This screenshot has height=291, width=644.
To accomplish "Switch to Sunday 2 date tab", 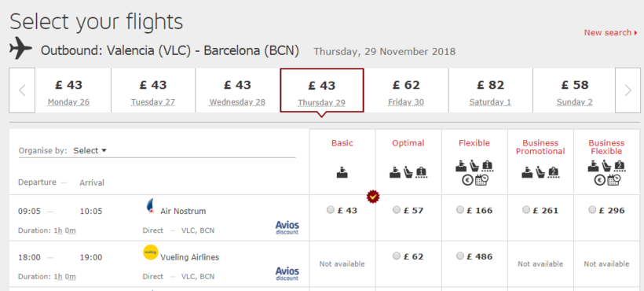I will 574,90.
